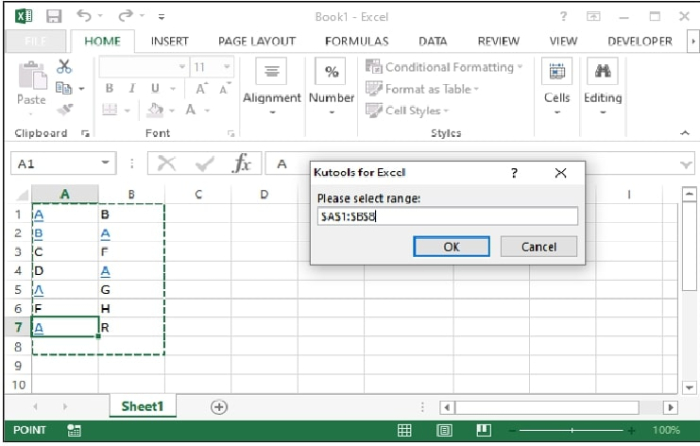Expand the Copy options arrow
The image size is (700, 446).
pyautogui.click(x=82, y=88)
